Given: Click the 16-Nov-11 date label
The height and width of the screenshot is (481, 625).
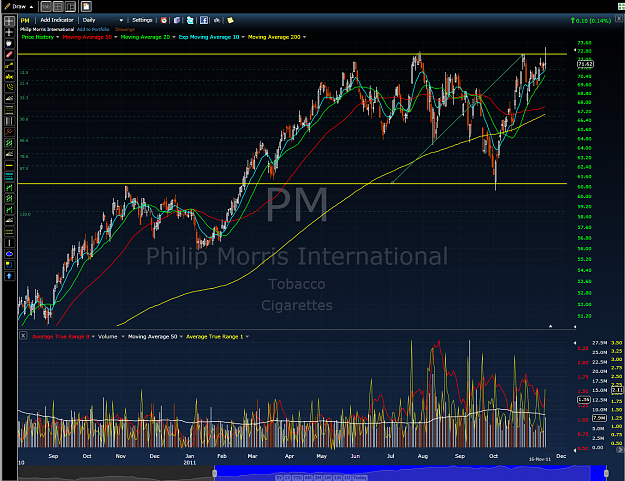Looking at the screenshot, I should tap(540, 459).
